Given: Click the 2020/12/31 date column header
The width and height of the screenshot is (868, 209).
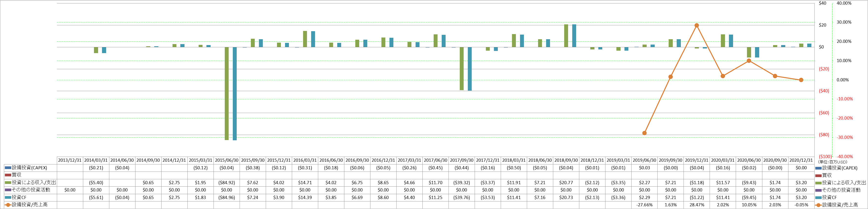Looking at the screenshot, I should pyautogui.click(x=801, y=161).
